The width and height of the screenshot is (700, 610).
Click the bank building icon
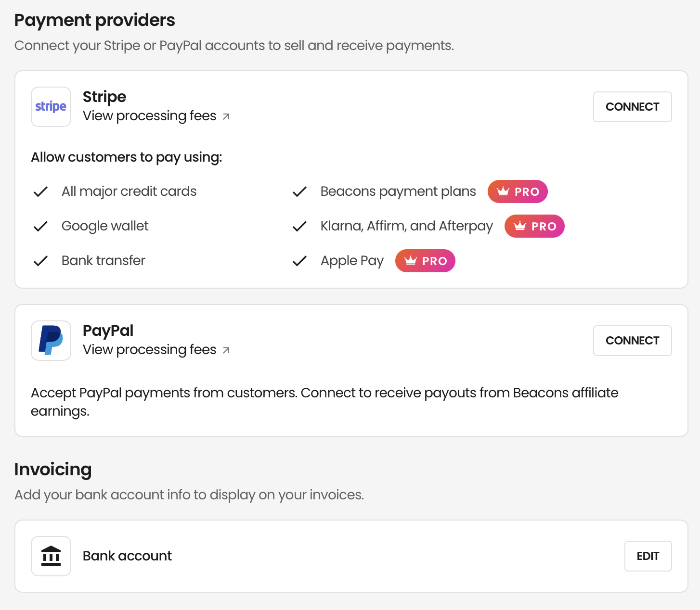(x=51, y=556)
